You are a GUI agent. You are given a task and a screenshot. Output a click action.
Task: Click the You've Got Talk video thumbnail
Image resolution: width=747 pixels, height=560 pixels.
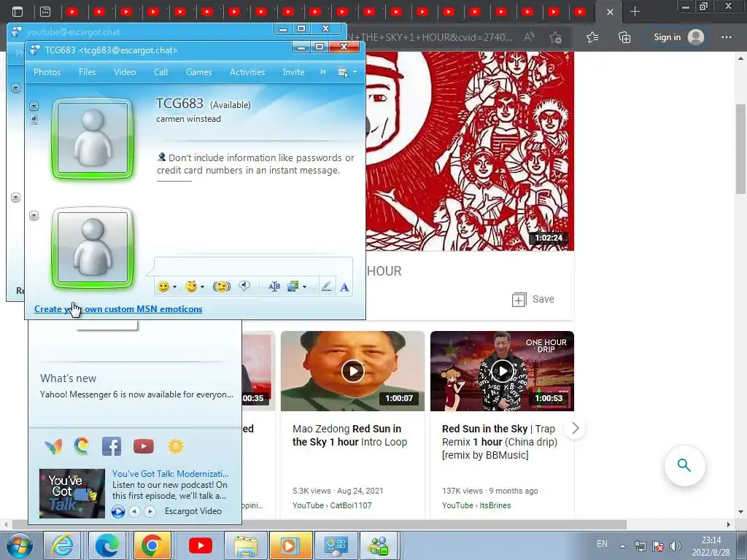72,494
